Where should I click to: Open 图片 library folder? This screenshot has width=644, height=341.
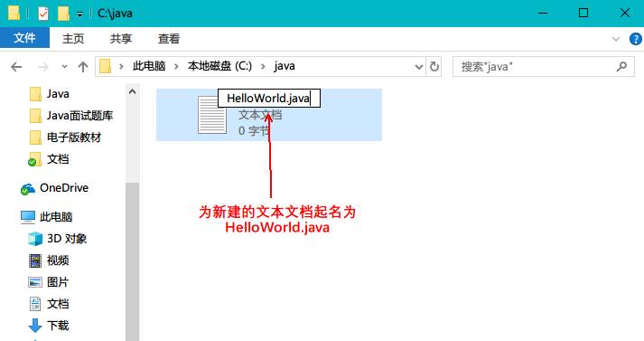pos(58,282)
